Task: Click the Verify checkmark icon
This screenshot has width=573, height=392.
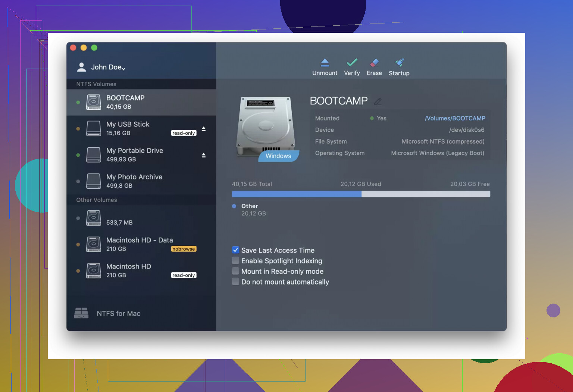Action: [x=352, y=62]
